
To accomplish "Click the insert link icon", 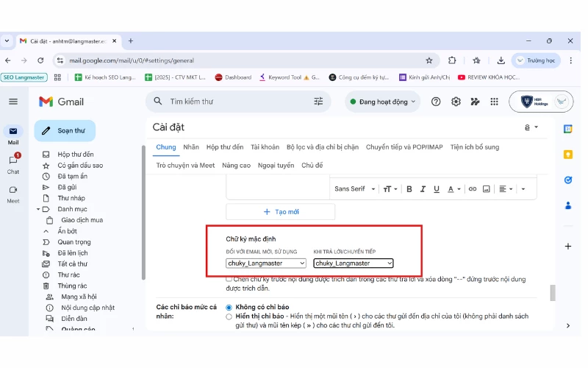I will coord(473,189).
